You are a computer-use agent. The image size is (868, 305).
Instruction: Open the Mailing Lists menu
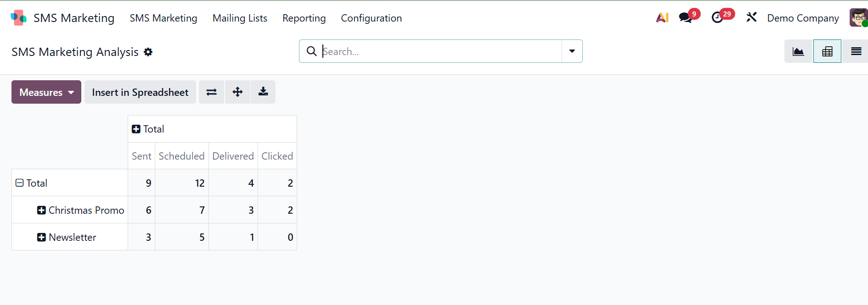(240, 18)
